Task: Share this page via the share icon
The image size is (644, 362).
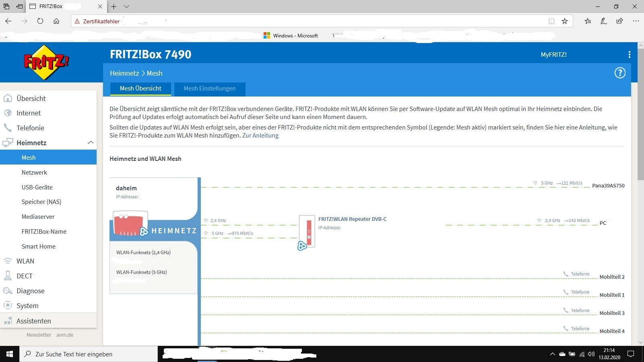Action: tap(619, 21)
